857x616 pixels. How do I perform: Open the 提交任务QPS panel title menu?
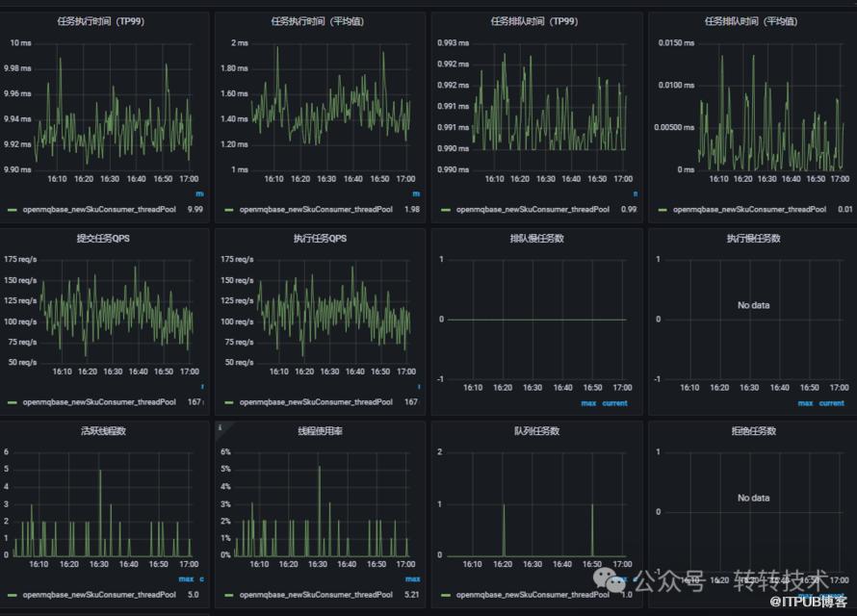(103, 238)
